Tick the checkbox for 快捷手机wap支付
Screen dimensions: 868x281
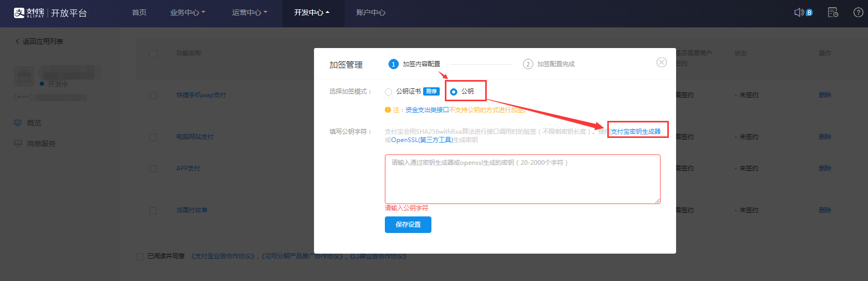153,96
